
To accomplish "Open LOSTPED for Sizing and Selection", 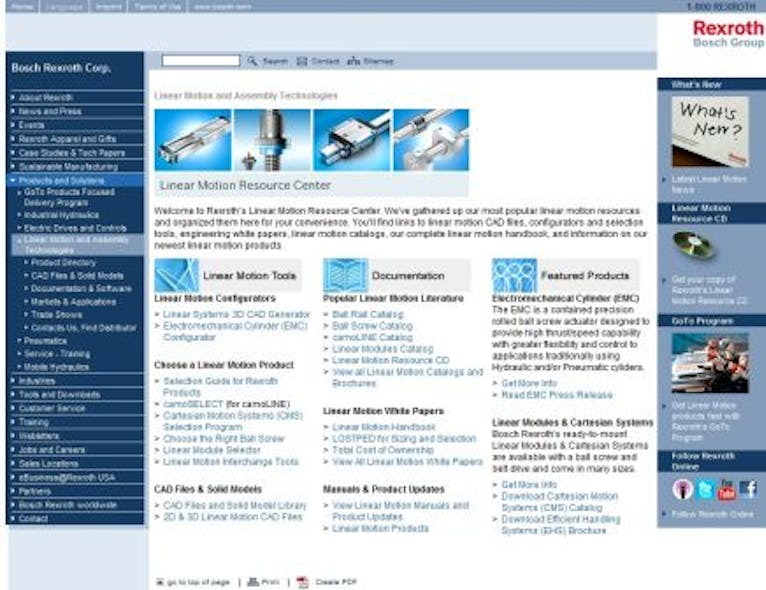I will point(404,439).
